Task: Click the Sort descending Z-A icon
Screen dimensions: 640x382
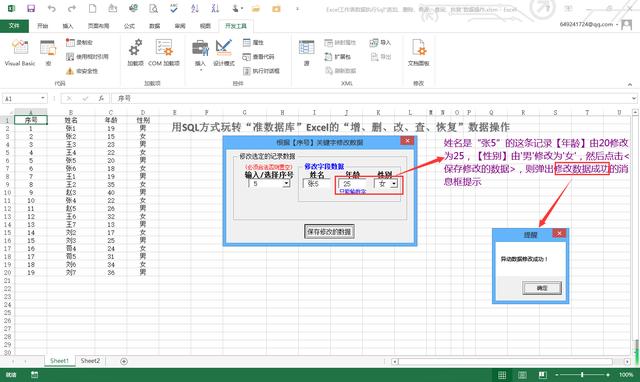Action: tap(215, 8)
